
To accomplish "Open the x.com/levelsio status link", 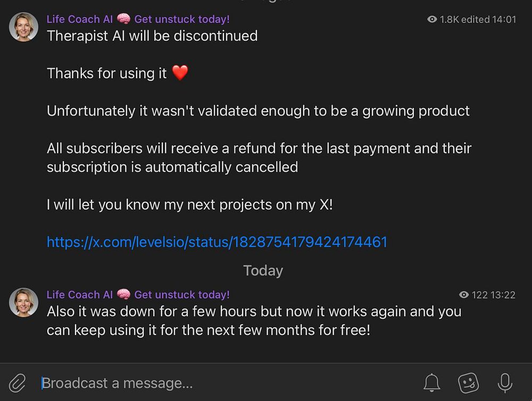I will point(217,242).
